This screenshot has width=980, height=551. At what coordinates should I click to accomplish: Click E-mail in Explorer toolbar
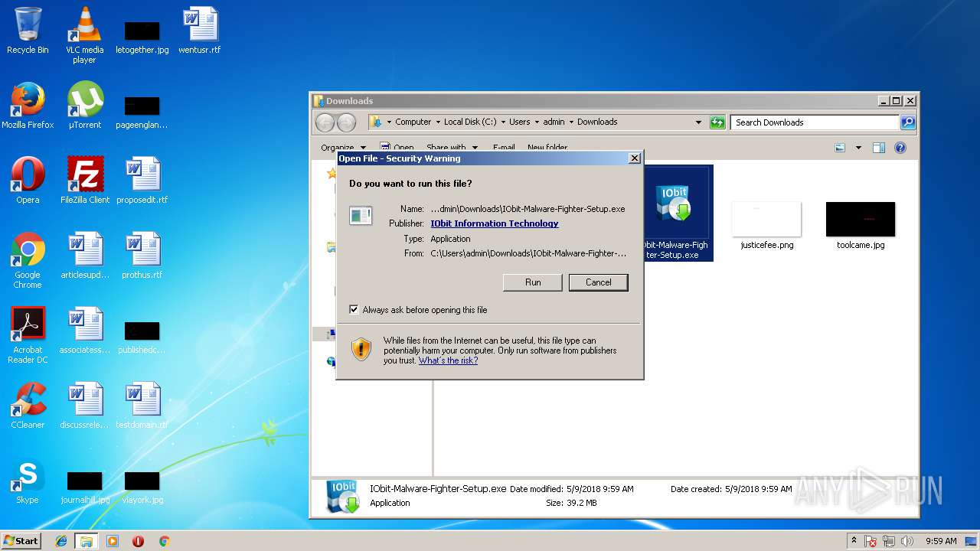pyautogui.click(x=504, y=147)
